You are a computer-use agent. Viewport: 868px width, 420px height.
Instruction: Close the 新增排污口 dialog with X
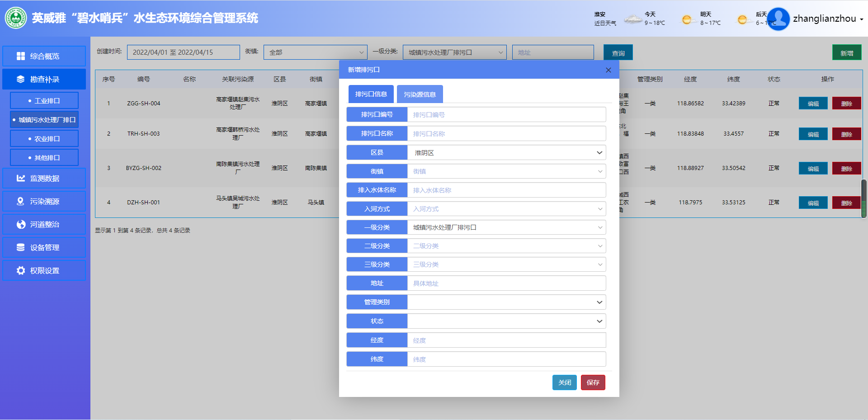608,70
